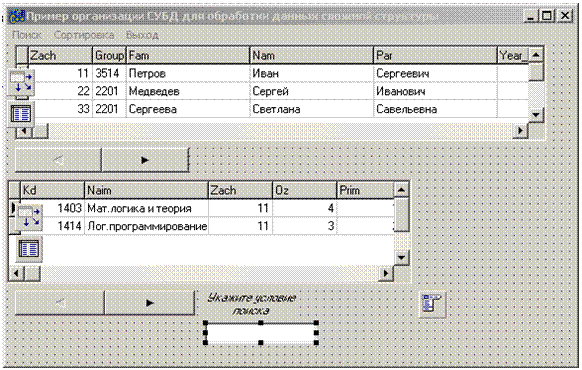This screenshot has height=370, width=582.
Task: Click the next-record arrow of the upper navigator
Action: tap(145, 160)
